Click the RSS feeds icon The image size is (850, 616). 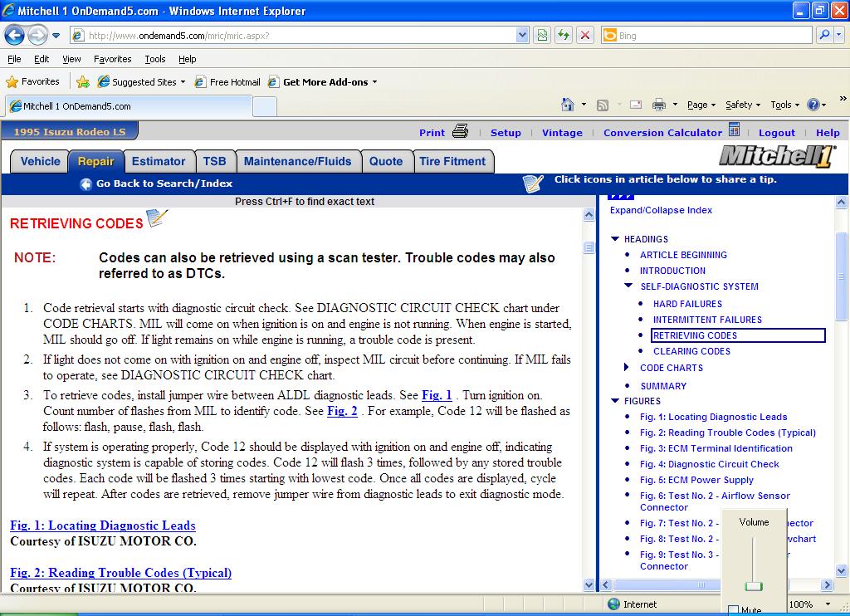click(x=603, y=105)
